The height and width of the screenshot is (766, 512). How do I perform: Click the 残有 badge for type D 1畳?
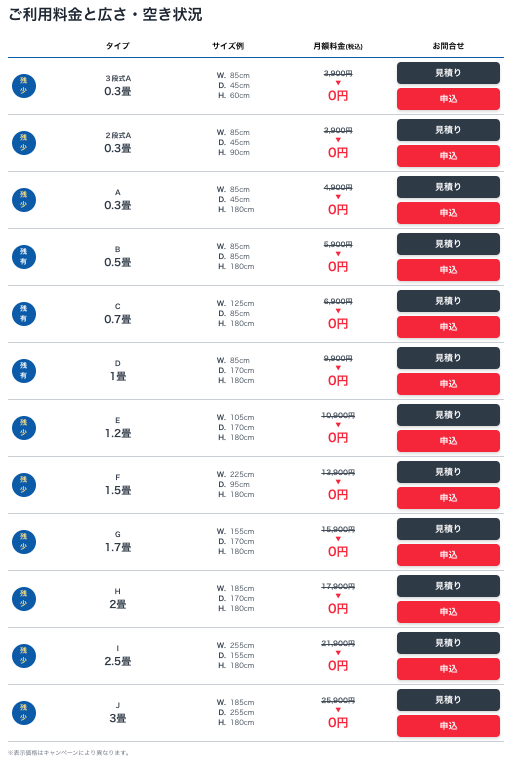(23, 371)
